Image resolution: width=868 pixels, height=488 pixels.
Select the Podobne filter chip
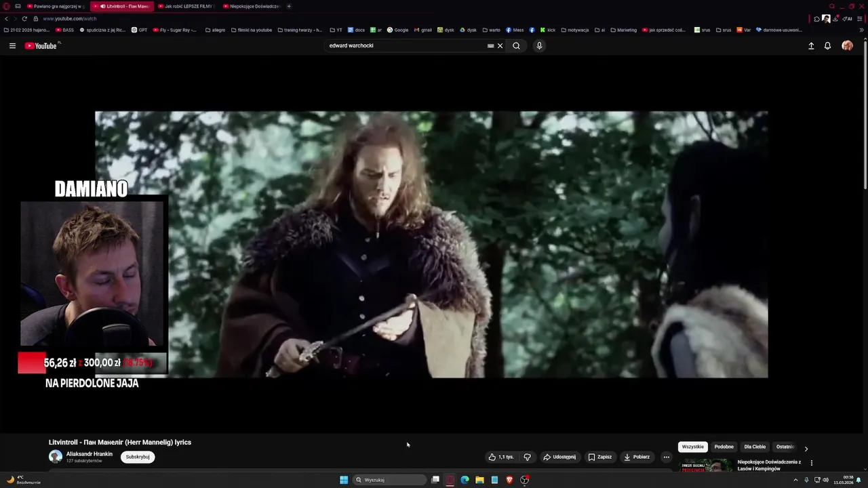[724, 447]
